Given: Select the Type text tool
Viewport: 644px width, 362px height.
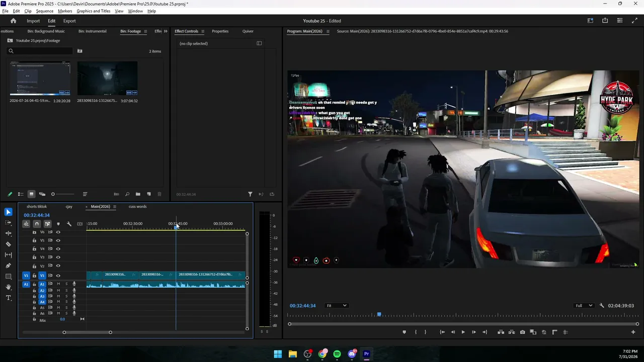Looking at the screenshot, I should coord(8,298).
